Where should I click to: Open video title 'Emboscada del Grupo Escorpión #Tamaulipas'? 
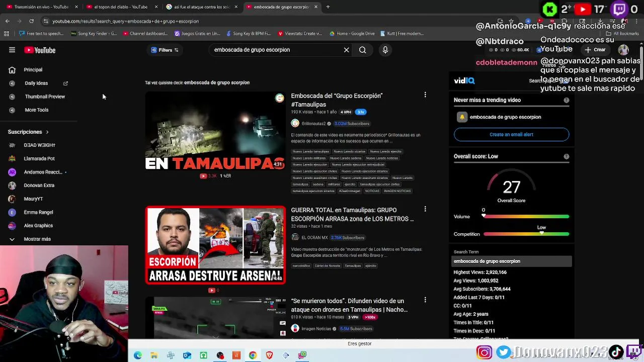(x=337, y=100)
